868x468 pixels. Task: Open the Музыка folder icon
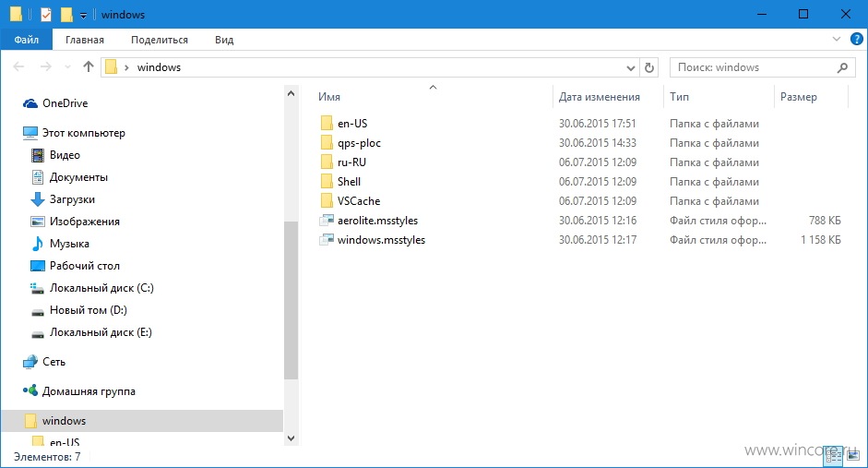coord(38,244)
